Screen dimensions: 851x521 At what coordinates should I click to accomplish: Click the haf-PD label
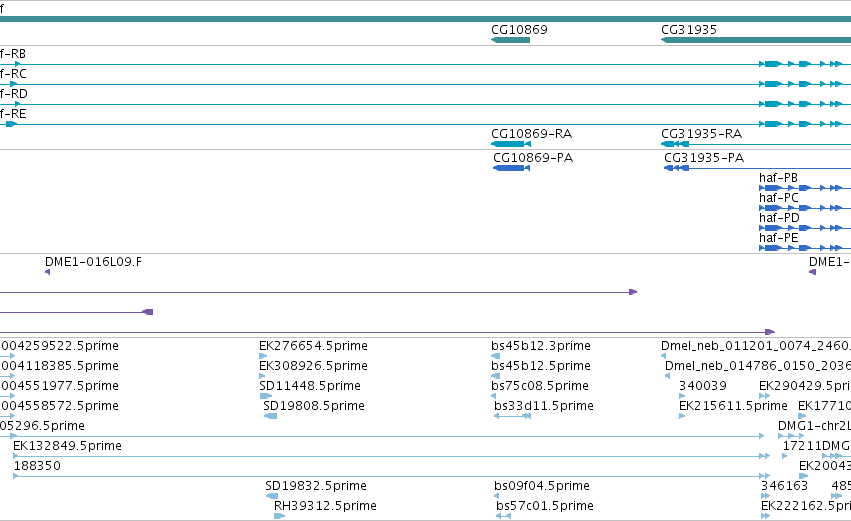779,218
